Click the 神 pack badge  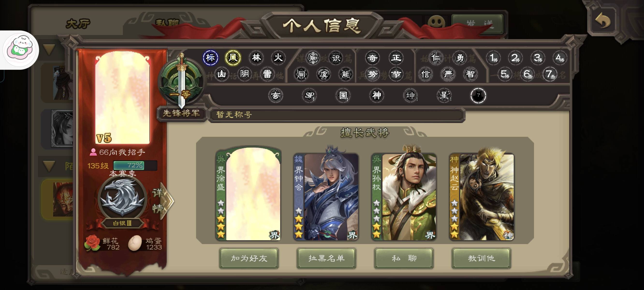click(377, 95)
